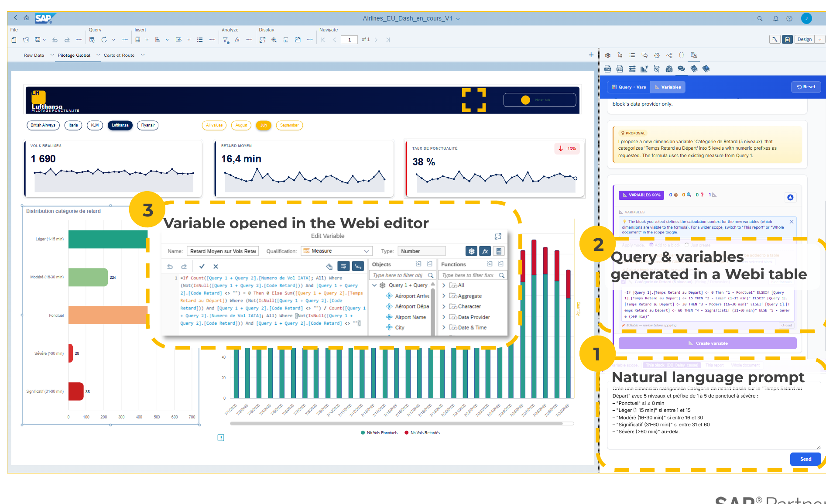826x504 pixels.
Task: Expand the Data Provider functions folder
Action: [444, 317]
